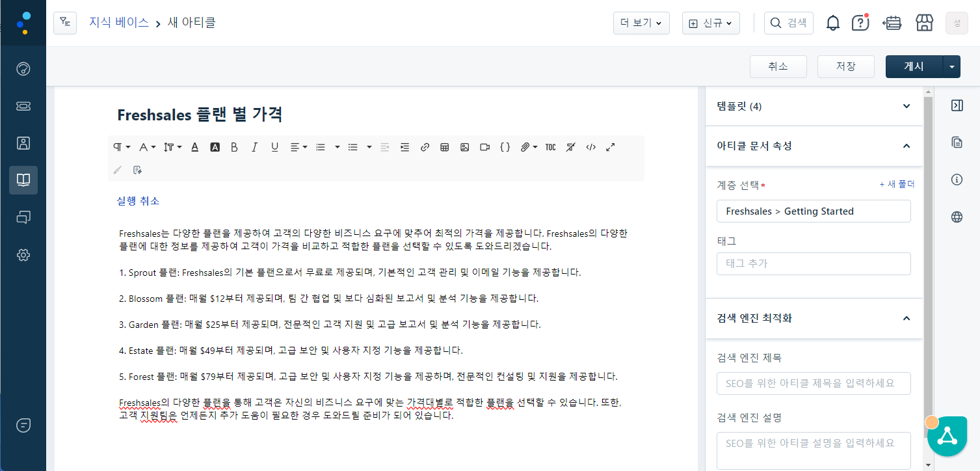The height and width of the screenshot is (471, 980).
Task: Click the folder field Freshsales > Getting Started
Action: point(814,211)
